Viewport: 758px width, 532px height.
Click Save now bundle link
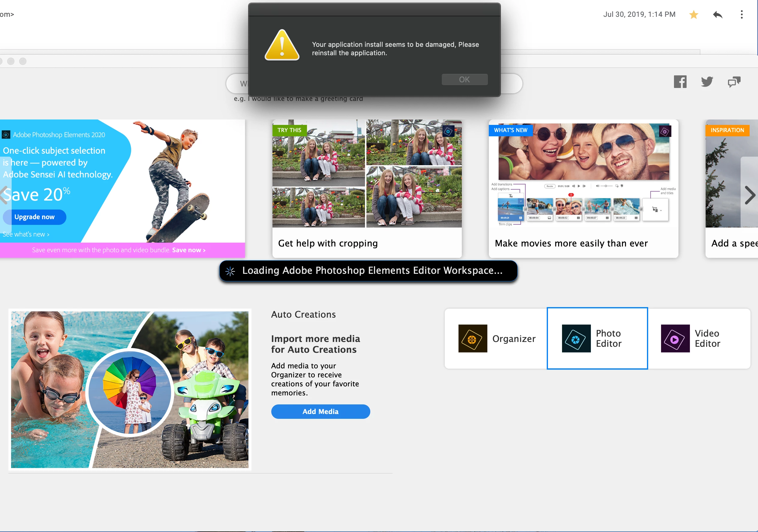[188, 250]
